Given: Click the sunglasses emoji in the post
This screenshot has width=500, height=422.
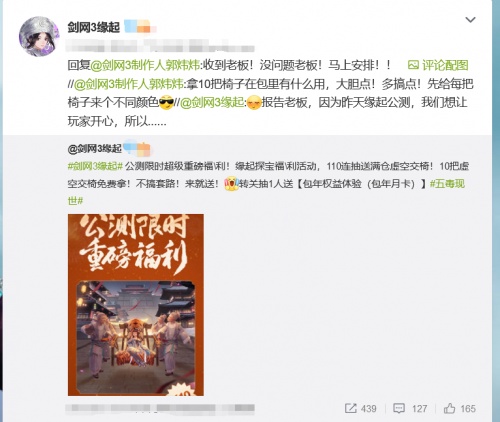Looking at the screenshot, I should (167, 103).
